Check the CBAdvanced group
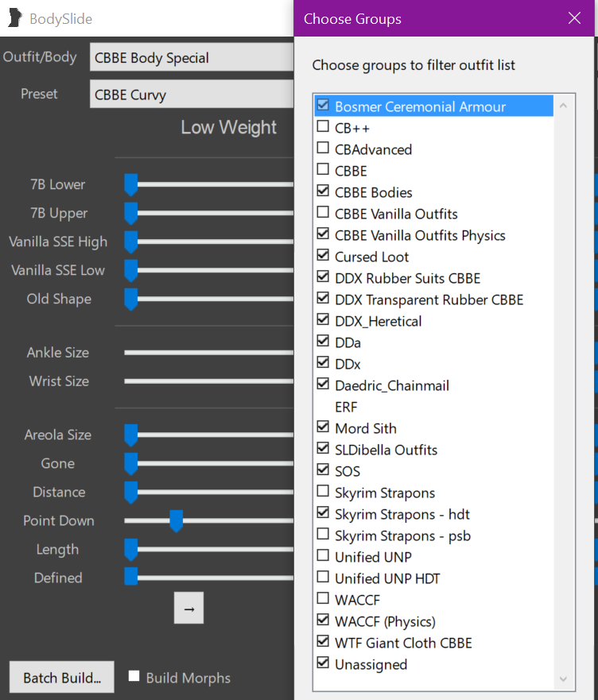 323,148
